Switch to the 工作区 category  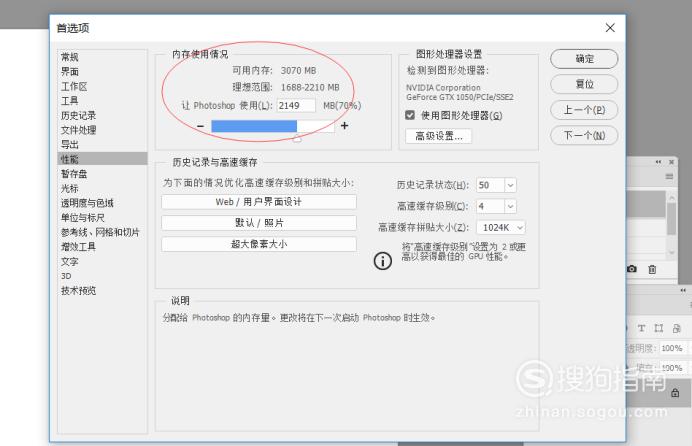click(x=74, y=86)
